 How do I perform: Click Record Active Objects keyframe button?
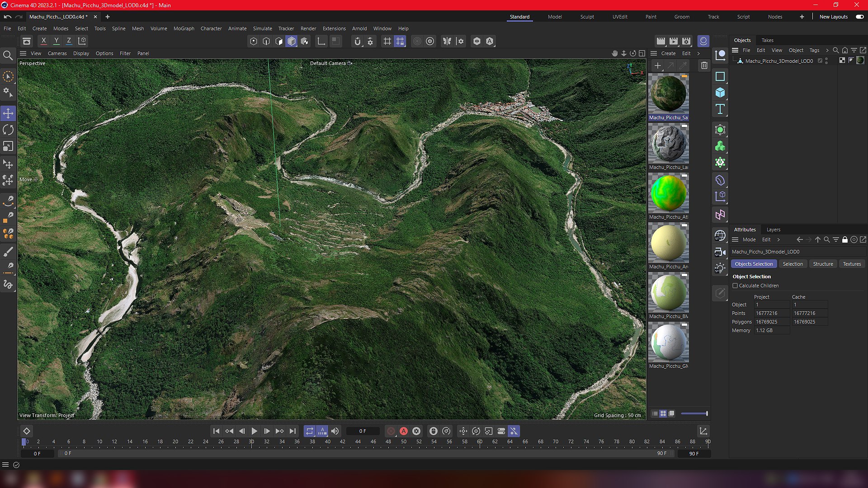click(391, 431)
